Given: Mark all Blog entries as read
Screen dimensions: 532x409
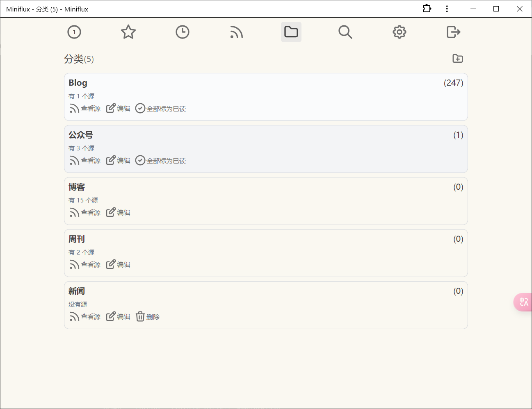Looking at the screenshot, I should (x=161, y=108).
